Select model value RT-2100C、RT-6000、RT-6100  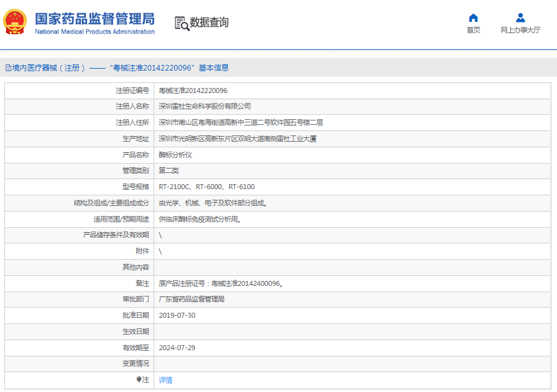coord(207,187)
